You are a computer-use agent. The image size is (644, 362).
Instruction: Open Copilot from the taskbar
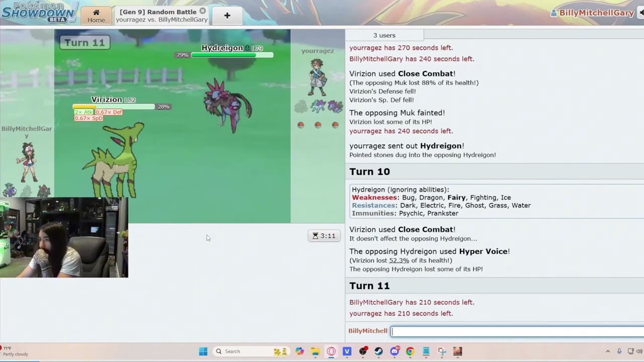click(x=299, y=351)
